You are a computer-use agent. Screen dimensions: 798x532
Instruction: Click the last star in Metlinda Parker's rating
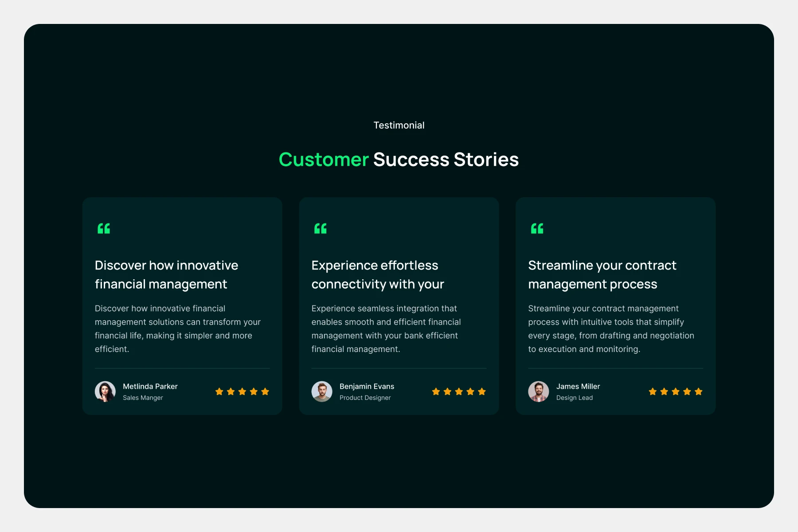265,391
